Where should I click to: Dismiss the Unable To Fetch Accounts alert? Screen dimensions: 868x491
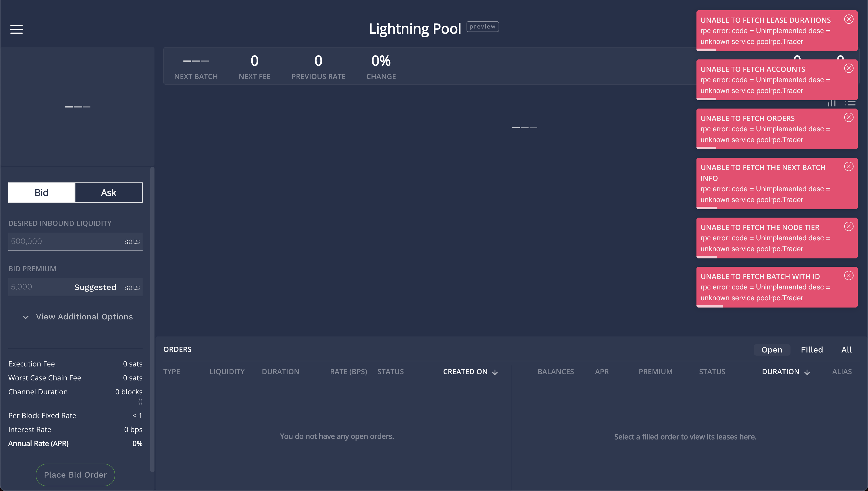(x=849, y=68)
